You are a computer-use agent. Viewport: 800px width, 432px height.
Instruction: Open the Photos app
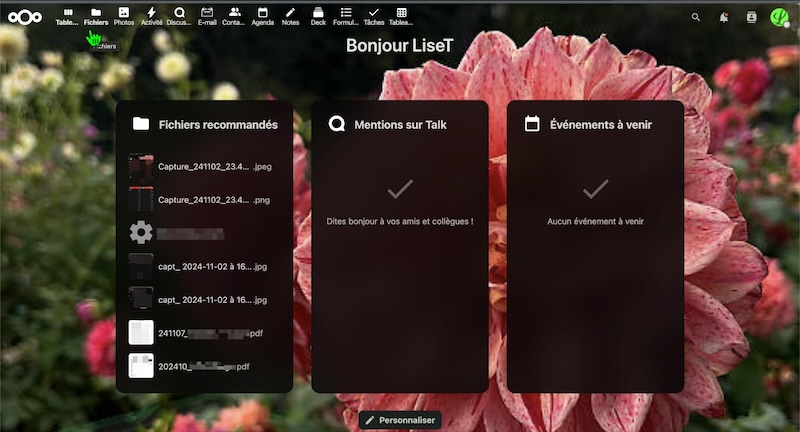pos(124,16)
